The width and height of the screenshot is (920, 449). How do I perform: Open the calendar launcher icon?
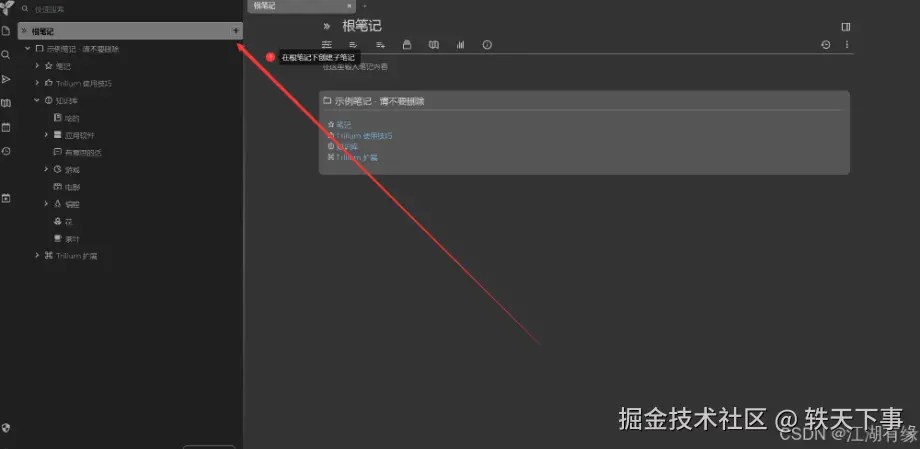coord(6,127)
